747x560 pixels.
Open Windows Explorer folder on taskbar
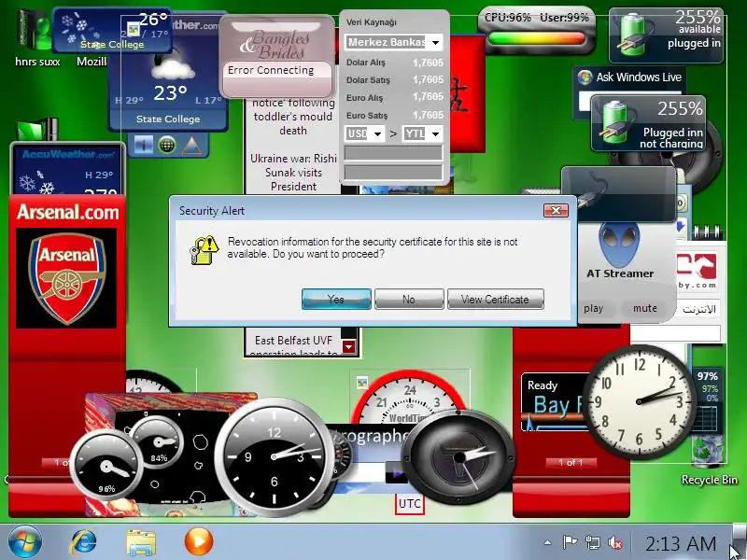[141, 542]
